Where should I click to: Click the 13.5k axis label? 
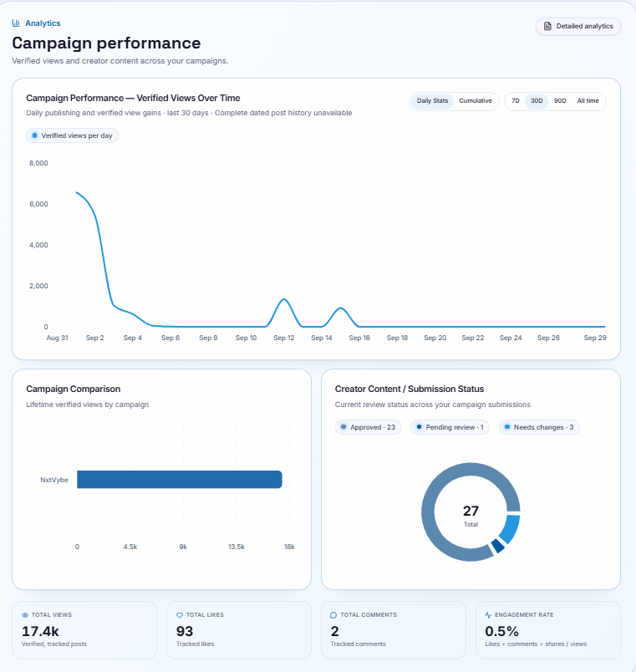coord(237,547)
